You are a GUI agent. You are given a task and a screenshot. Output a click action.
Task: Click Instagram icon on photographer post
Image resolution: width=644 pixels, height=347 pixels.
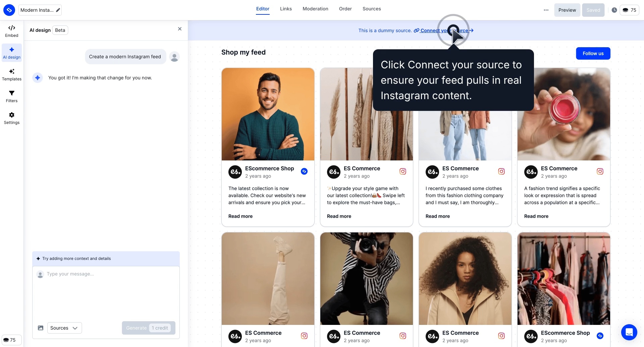coord(403,336)
